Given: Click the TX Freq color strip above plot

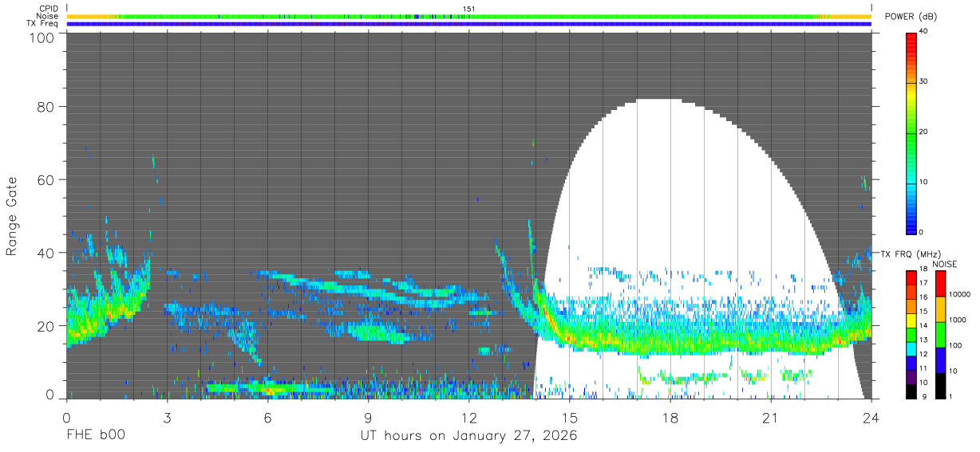Looking at the screenshot, I should coord(469,24).
